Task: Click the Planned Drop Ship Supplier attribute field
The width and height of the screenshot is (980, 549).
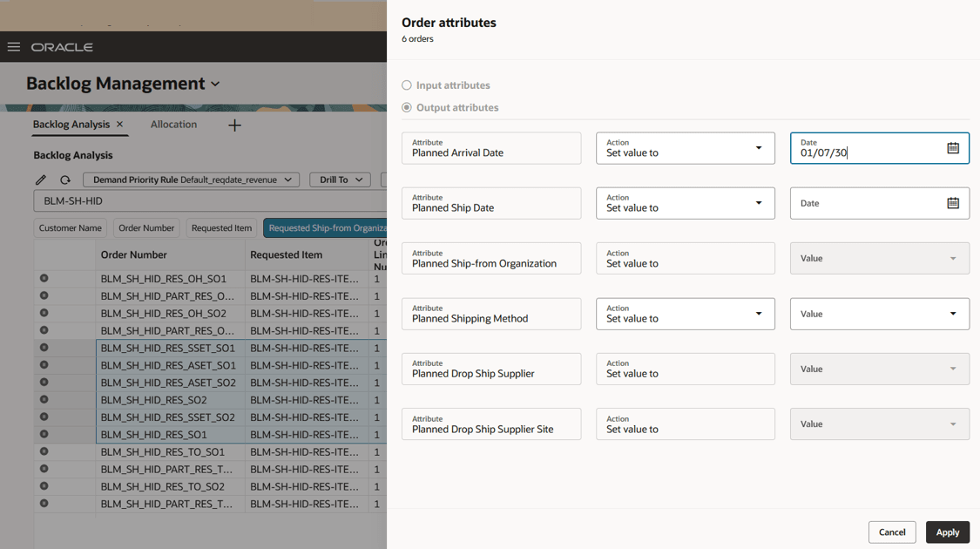Action: [x=491, y=369]
